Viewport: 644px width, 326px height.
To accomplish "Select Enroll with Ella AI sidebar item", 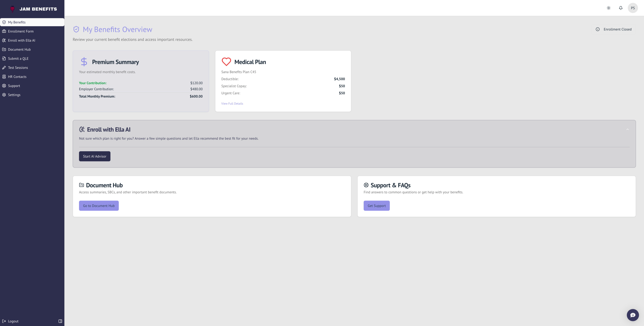I will (x=21, y=40).
